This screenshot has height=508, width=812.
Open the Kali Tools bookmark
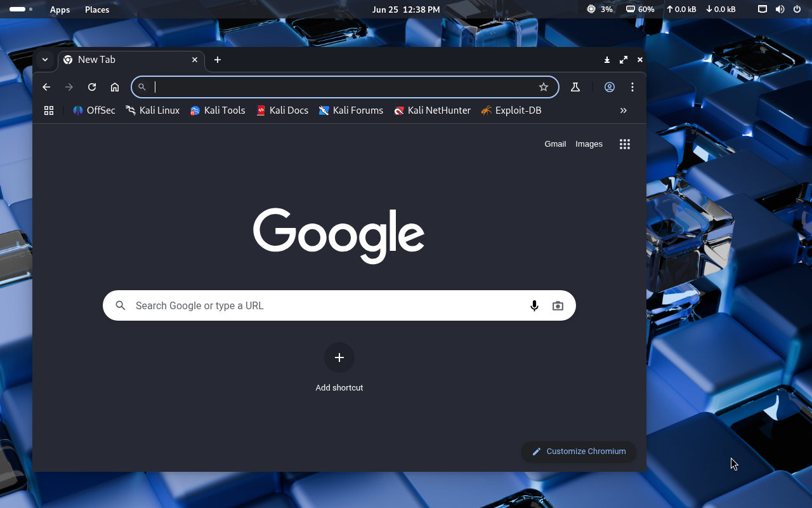click(x=218, y=110)
